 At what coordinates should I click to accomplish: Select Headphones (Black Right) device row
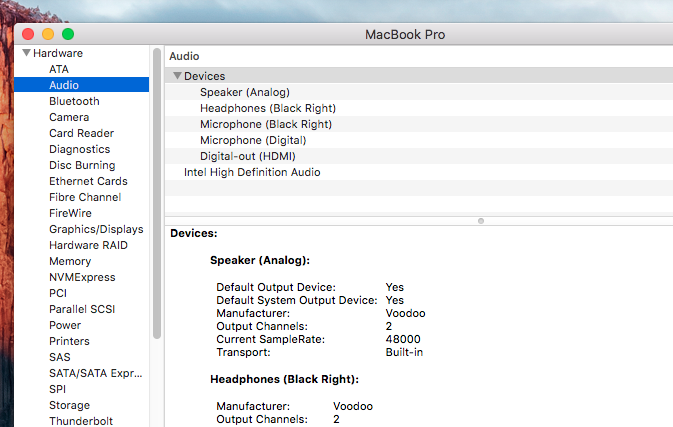point(267,108)
